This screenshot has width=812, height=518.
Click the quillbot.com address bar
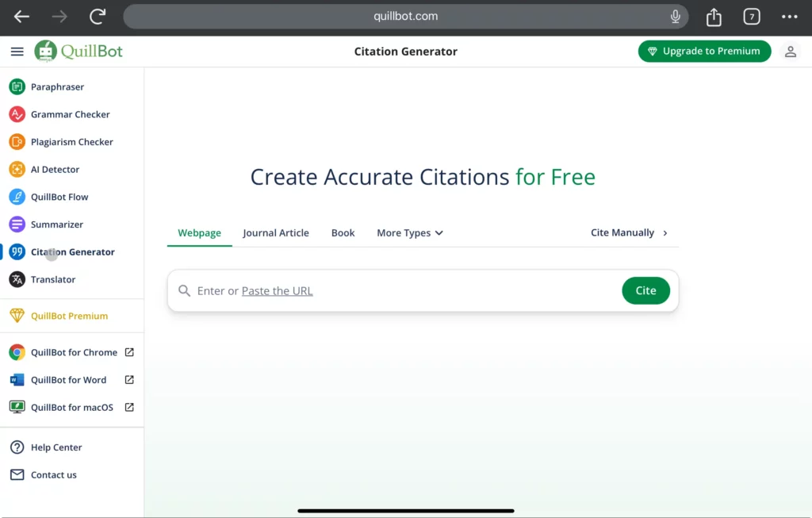pyautogui.click(x=405, y=17)
